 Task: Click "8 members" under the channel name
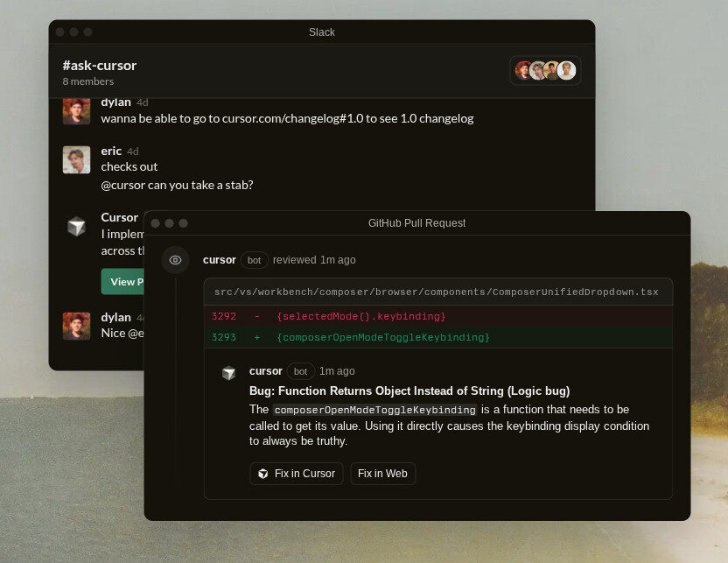tap(88, 81)
